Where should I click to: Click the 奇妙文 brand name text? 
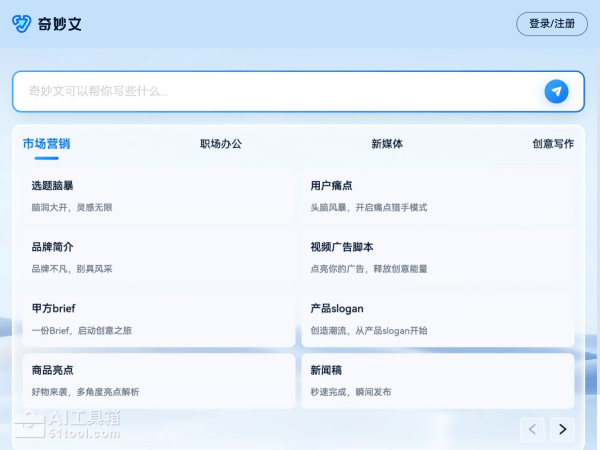pyautogui.click(x=60, y=24)
